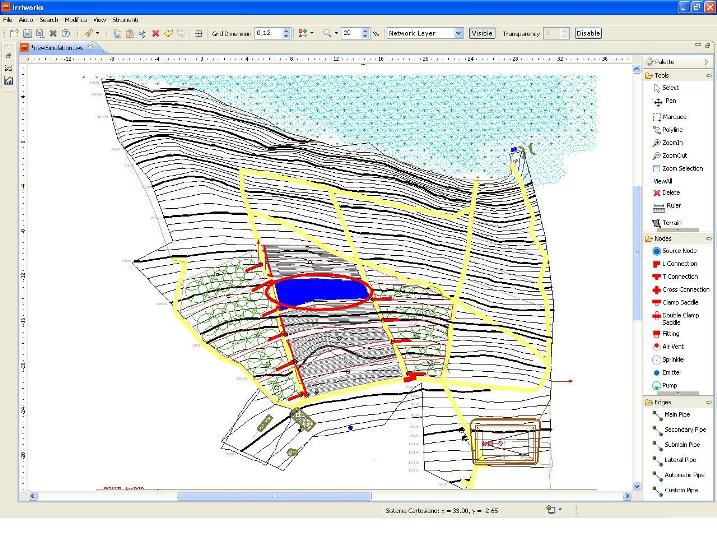Screen dimensions: 717x538
Task: Pick the Marquee selection tool
Action: pyautogui.click(x=672, y=116)
